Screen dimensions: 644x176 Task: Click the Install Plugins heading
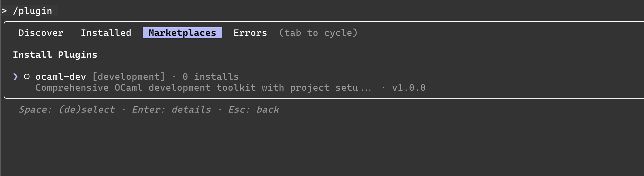pyautogui.click(x=55, y=55)
